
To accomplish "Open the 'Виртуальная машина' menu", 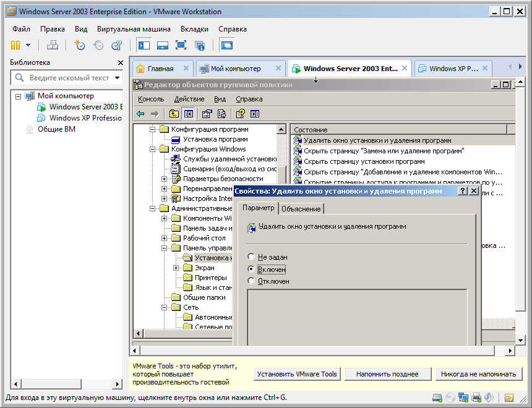I will click(134, 29).
